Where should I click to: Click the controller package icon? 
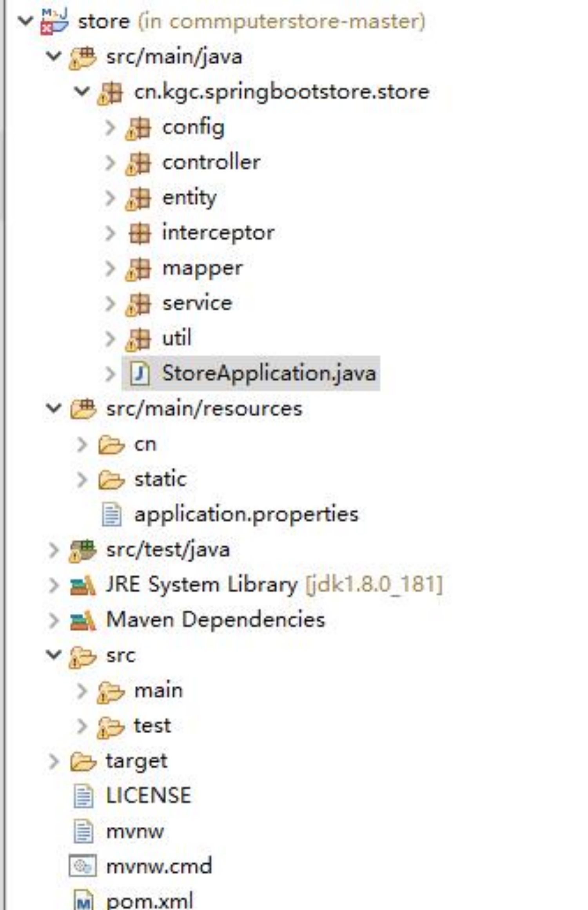click(138, 163)
